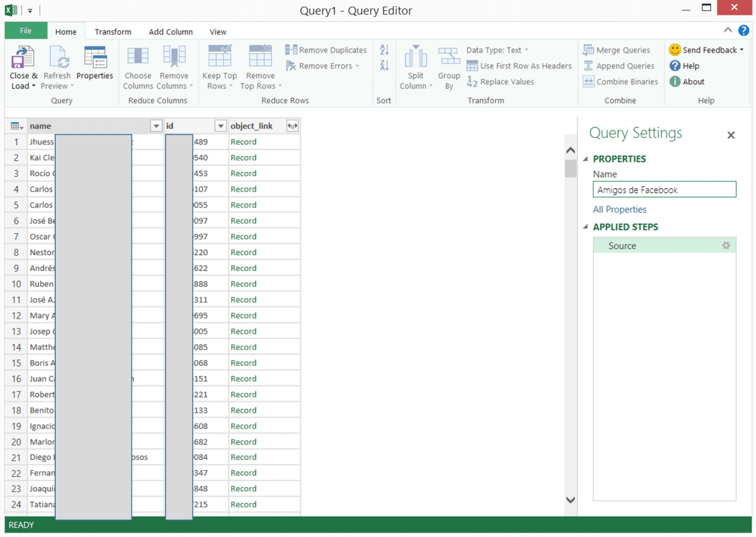Open the id column filter dropdown
This screenshot has width=756, height=537.
[x=220, y=126]
